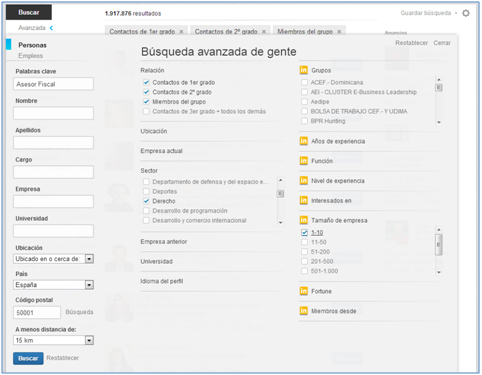Click the LinkedIn icon beside Tamaño de empresa
482x375 pixels.
point(303,220)
